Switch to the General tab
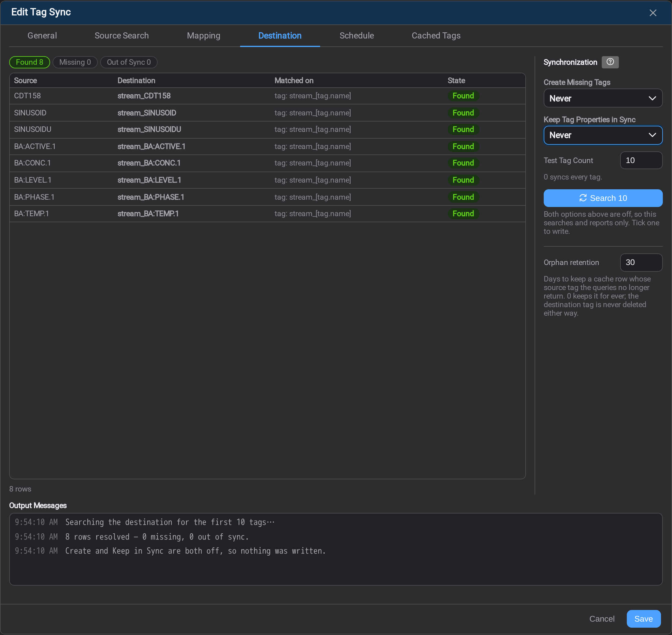 [x=42, y=35]
